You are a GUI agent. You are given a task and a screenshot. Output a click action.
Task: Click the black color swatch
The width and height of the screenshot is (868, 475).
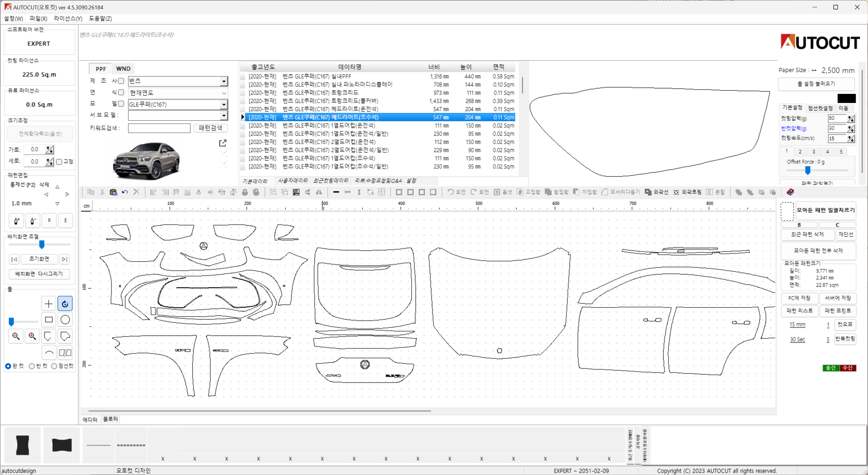[846, 98]
